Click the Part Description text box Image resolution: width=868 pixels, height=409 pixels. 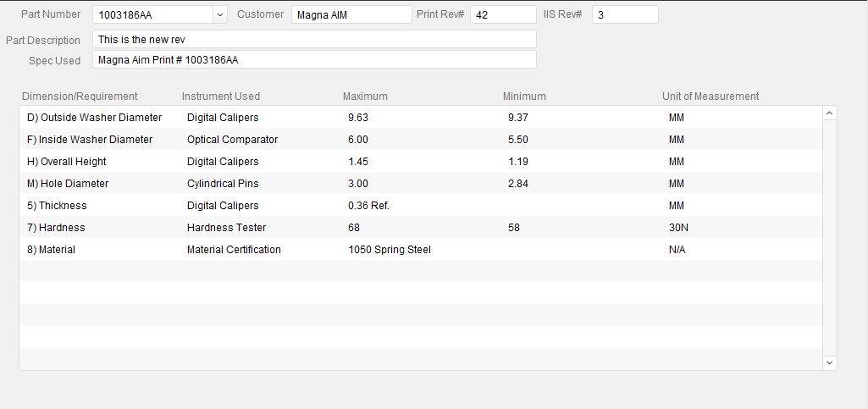313,40
